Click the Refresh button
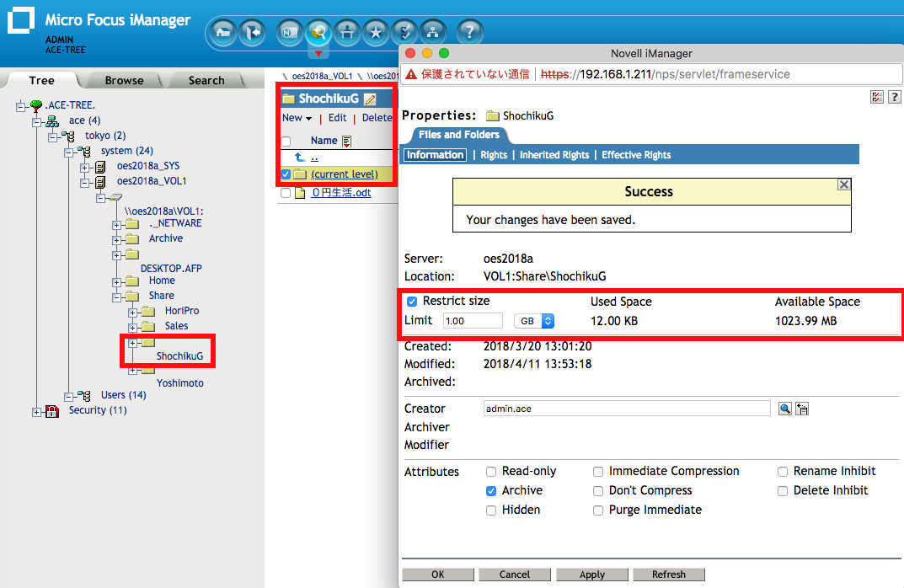This screenshot has height=588, width=904. click(669, 575)
